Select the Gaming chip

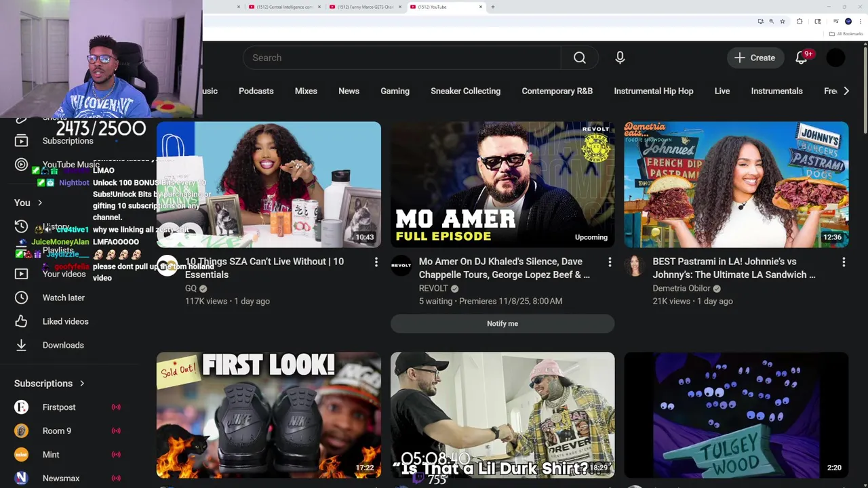[395, 91]
